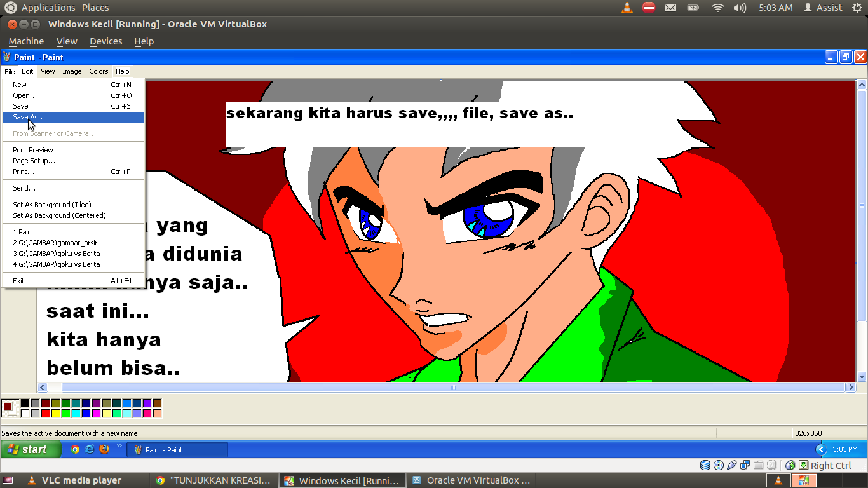Open the VirtualBox View menu
The image size is (868, 488).
point(67,41)
